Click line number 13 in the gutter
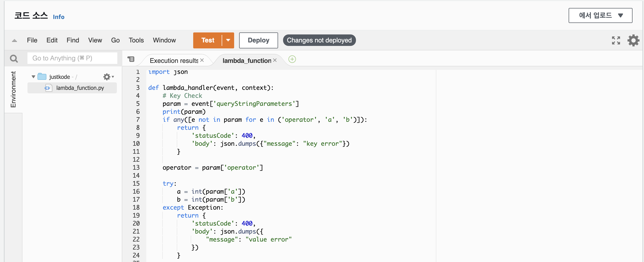The width and height of the screenshot is (644, 262). [136, 167]
